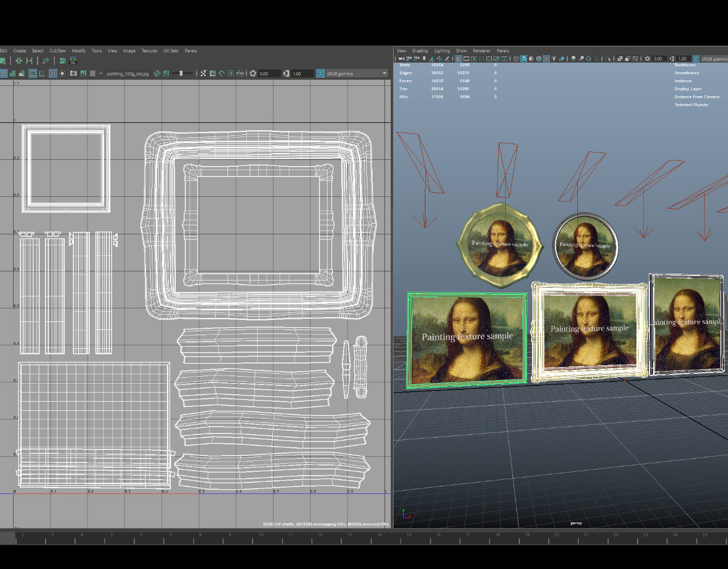728x569 pixels.
Task: Click the UV Editor gamma field 1.00
Action: click(x=302, y=73)
